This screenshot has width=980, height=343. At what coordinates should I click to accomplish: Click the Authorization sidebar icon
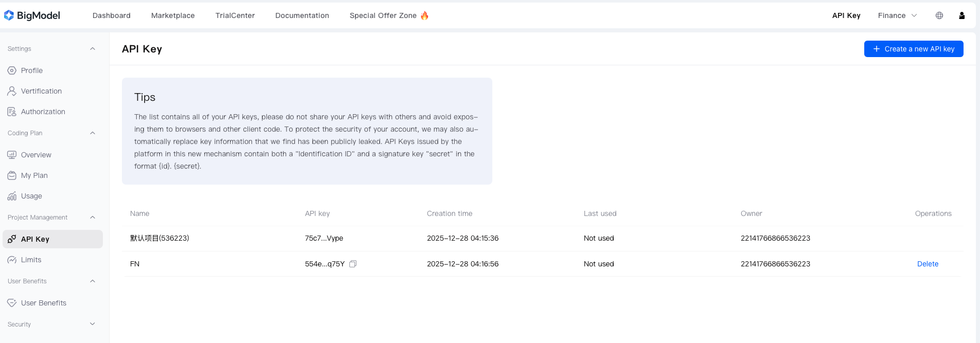click(12, 112)
